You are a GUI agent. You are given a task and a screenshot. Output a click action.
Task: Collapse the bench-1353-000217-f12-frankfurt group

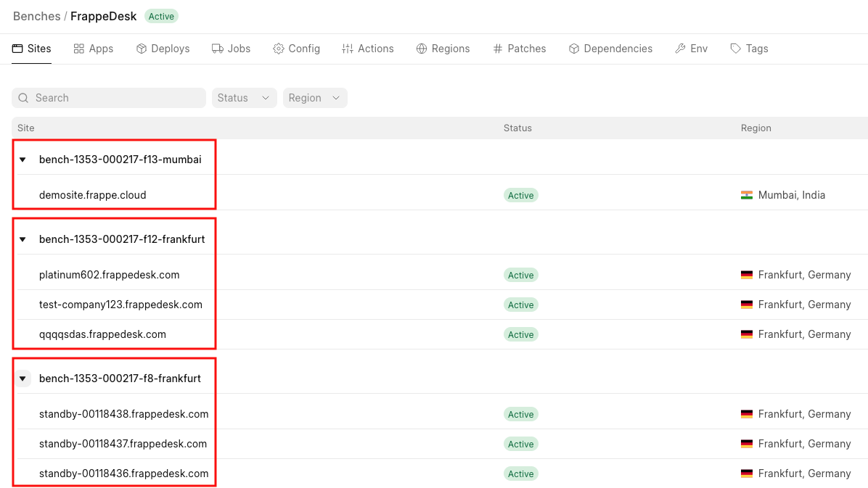point(22,239)
